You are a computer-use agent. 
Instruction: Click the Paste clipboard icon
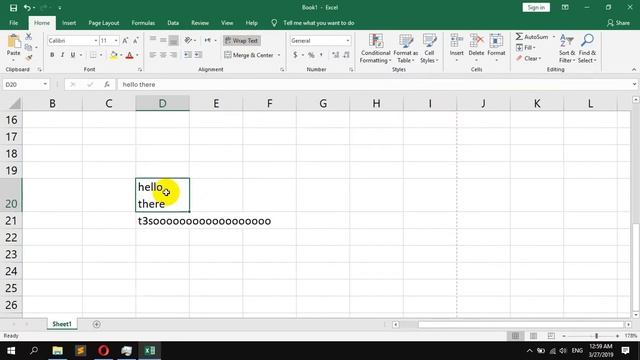(x=13, y=42)
